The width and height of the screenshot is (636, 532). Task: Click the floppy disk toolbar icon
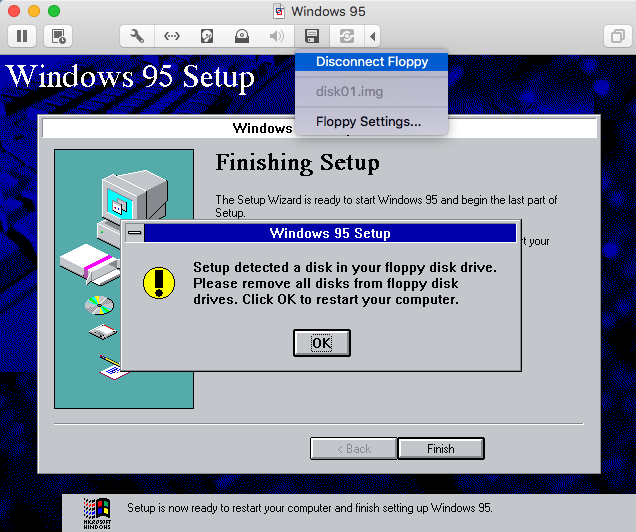click(312, 36)
